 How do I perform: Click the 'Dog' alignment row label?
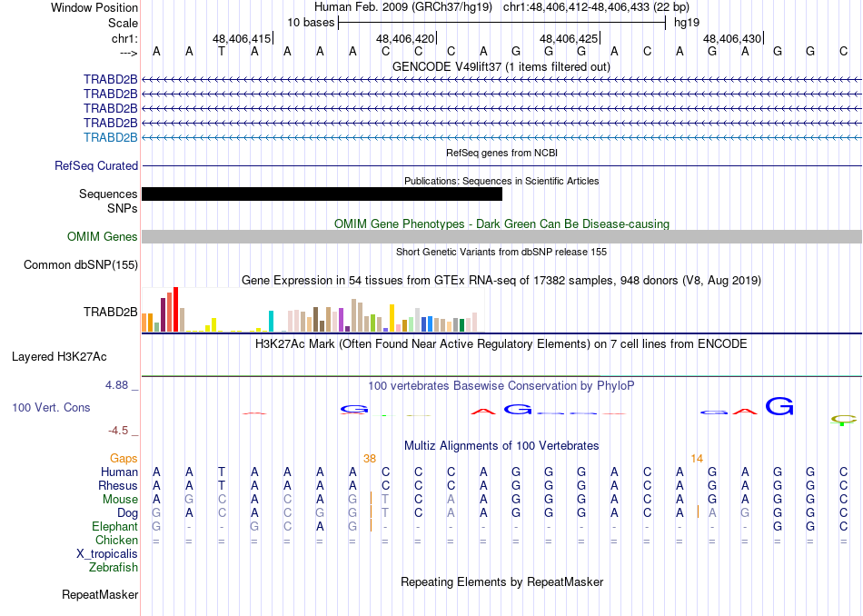point(128,513)
